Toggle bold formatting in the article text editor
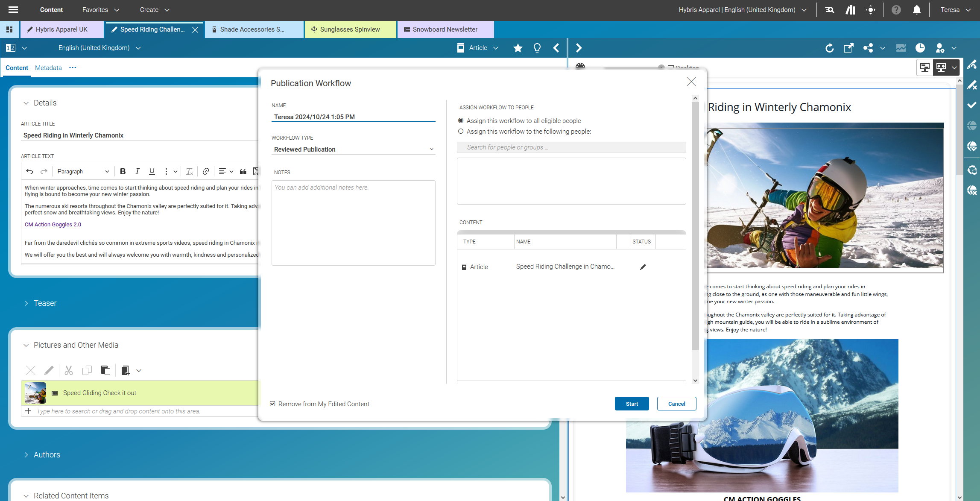The height and width of the screenshot is (501, 980). 123,171
